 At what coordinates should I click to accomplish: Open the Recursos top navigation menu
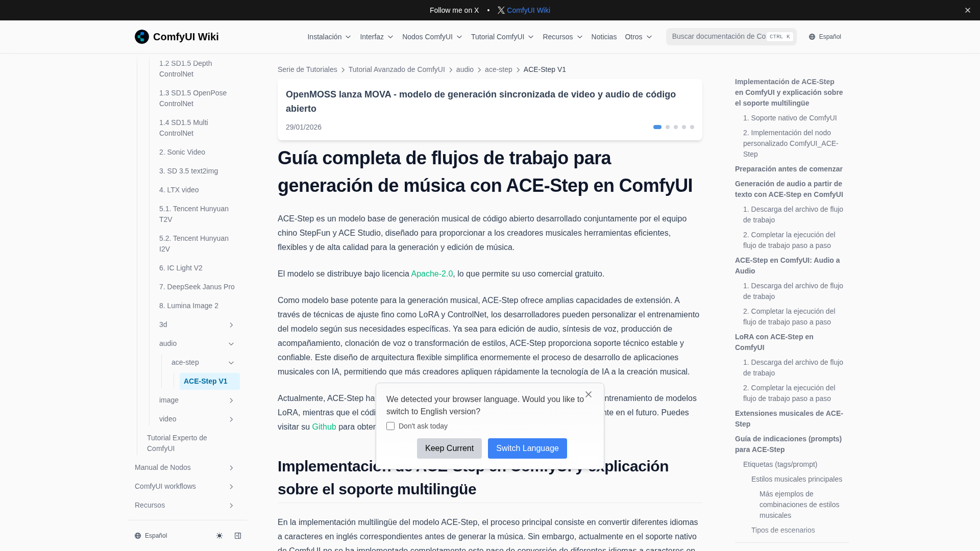(562, 37)
